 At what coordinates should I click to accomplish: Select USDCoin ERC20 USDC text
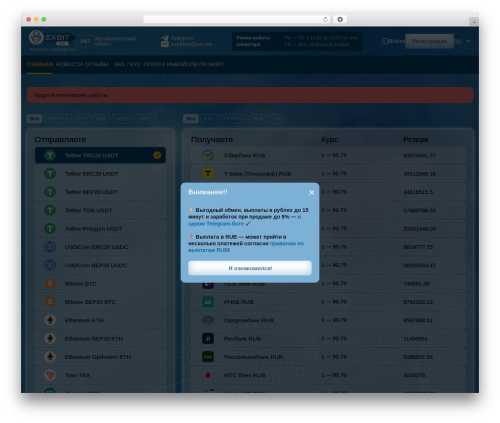coord(96,247)
